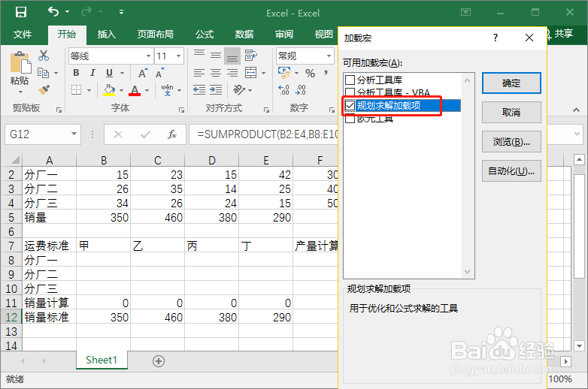588x389 pixels.
Task: Click the Format Painter brush icon
Action: point(44,90)
